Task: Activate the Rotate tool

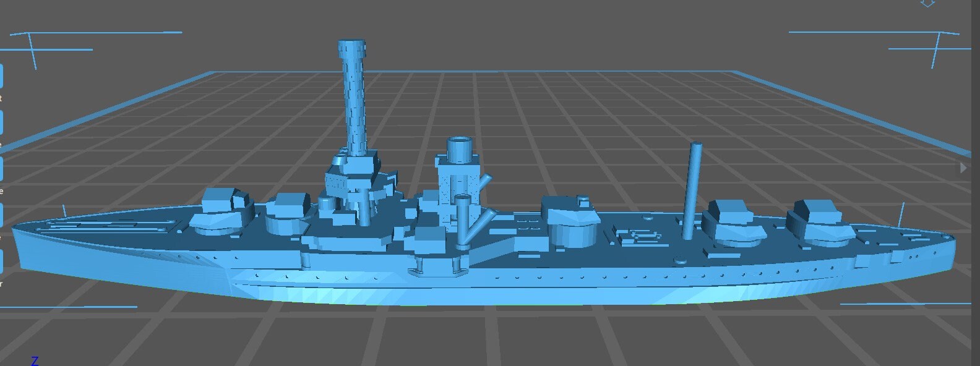Action: point(1,168)
